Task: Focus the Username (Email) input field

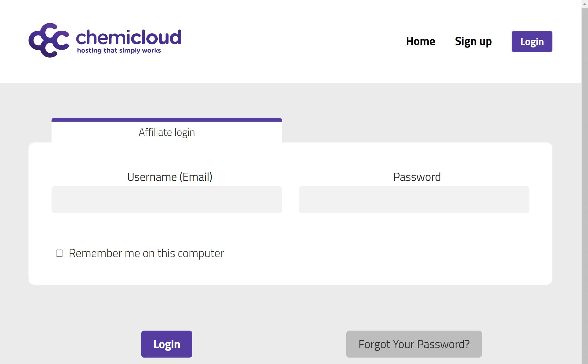Action: click(167, 200)
